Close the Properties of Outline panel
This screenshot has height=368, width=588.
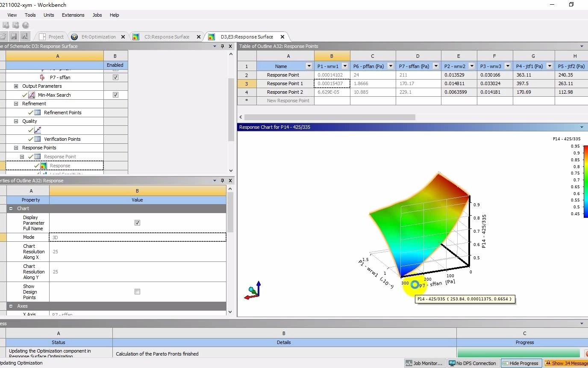click(230, 181)
